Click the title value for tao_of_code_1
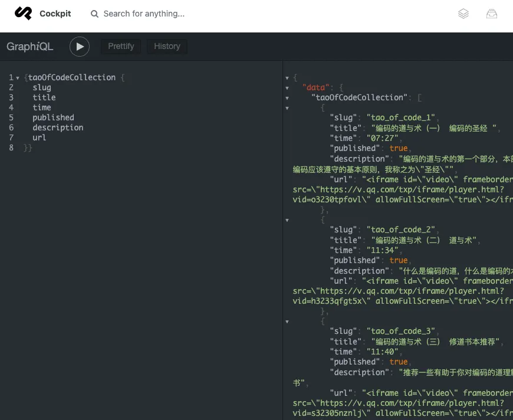This screenshot has height=420, width=513. pos(434,129)
